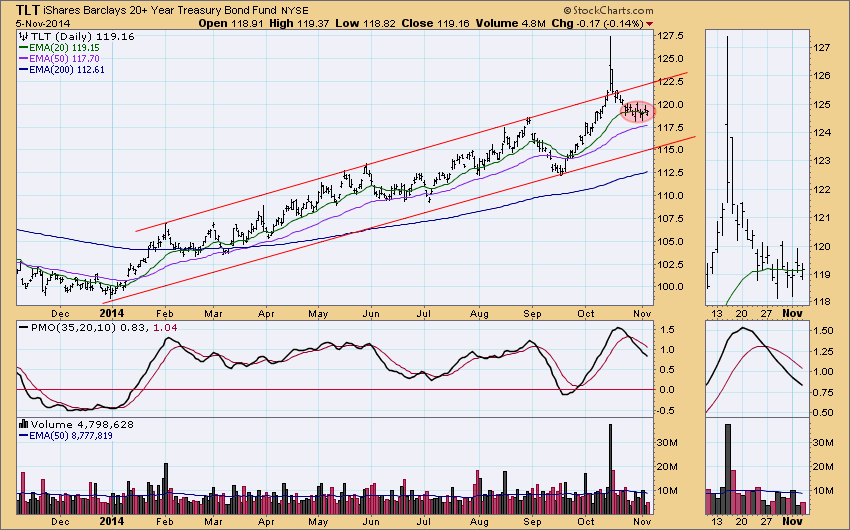
Task: Click the 2014 year label under price chart
Action: coord(112,313)
